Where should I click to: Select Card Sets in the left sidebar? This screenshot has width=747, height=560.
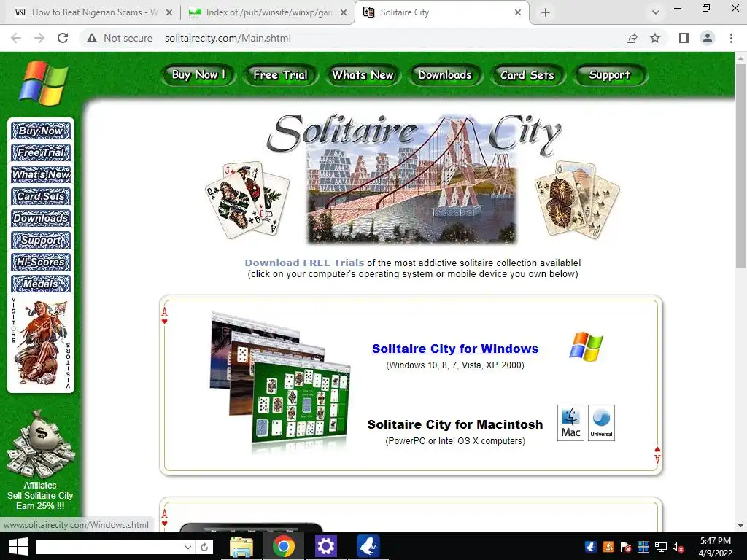click(x=41, y=196)
